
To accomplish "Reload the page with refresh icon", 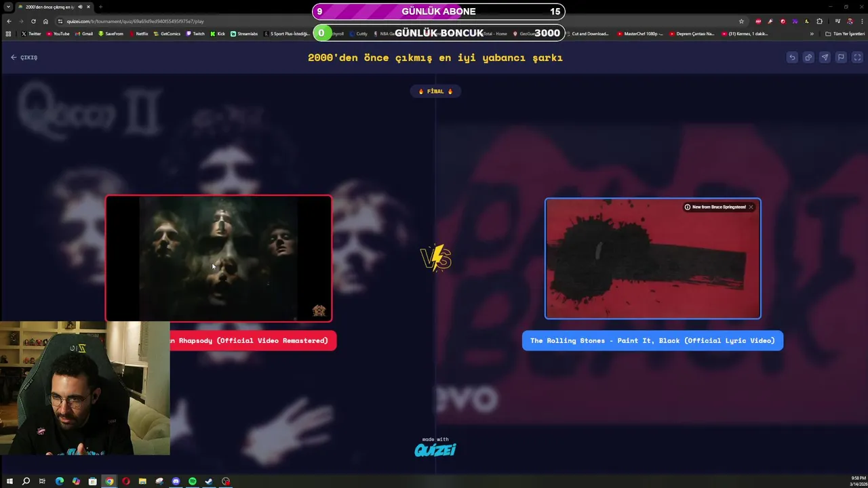I will click(x=33, y=21).
